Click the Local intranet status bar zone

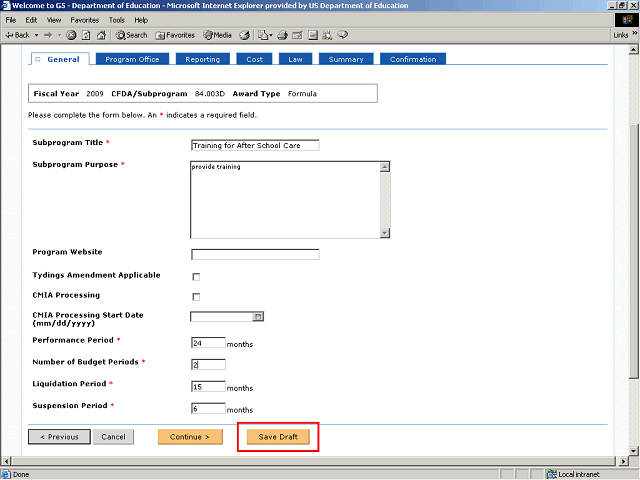pos(573,474)
